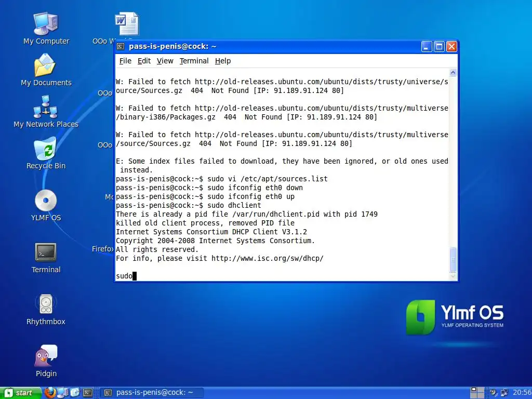The width and height of the screenshot is (532, 399).
Task: Launch terminal from the quick launch bar
Action: 87,393
